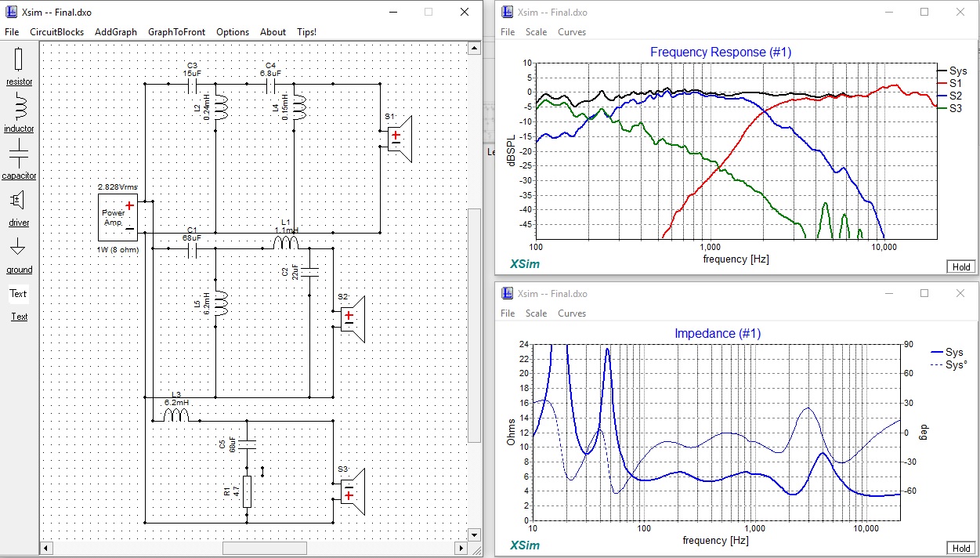Open the File menu in main Xsim window
The height and width of the screenshot is (558, 980).
(x=12, y=32)
